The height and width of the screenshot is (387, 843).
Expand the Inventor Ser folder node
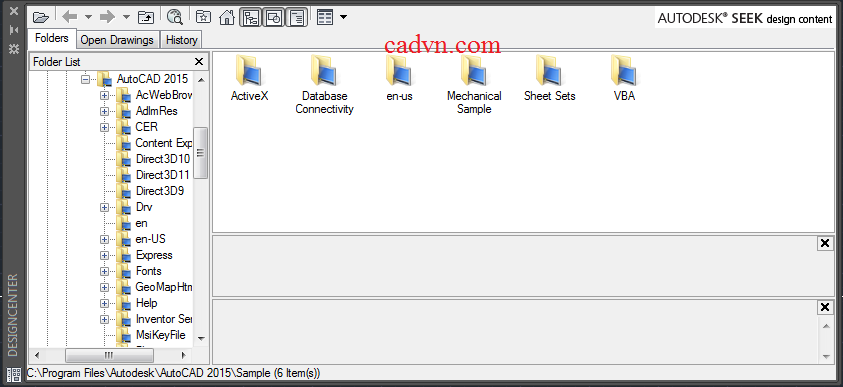pos(104,319)
